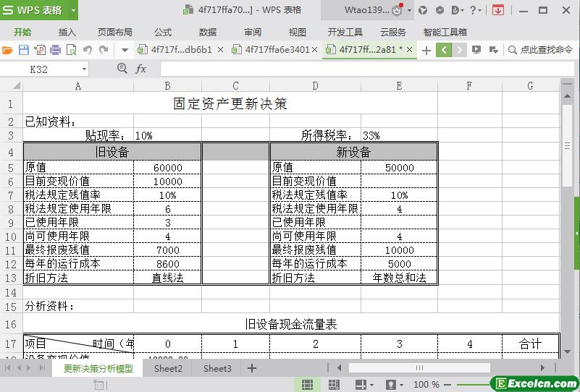Image resolution: width=580 pixels, height=392 pixels.
Task: Jump to first sheet navigation arrow
Action: tap(7, 367)
